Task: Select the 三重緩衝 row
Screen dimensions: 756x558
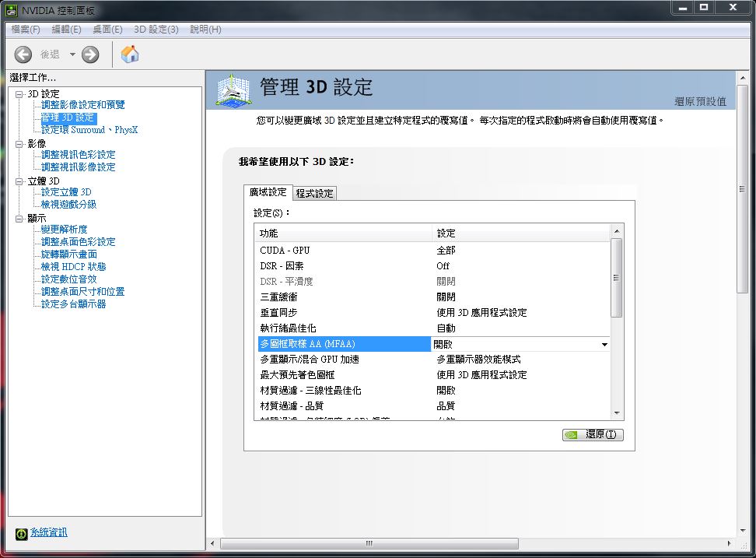Action: (x=432, y=297)
